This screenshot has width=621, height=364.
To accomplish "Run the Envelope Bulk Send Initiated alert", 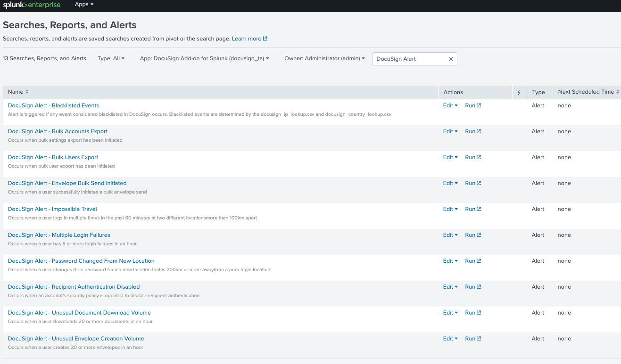I will click(473, 183).
